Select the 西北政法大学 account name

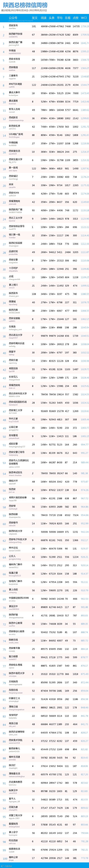(15, 335)
